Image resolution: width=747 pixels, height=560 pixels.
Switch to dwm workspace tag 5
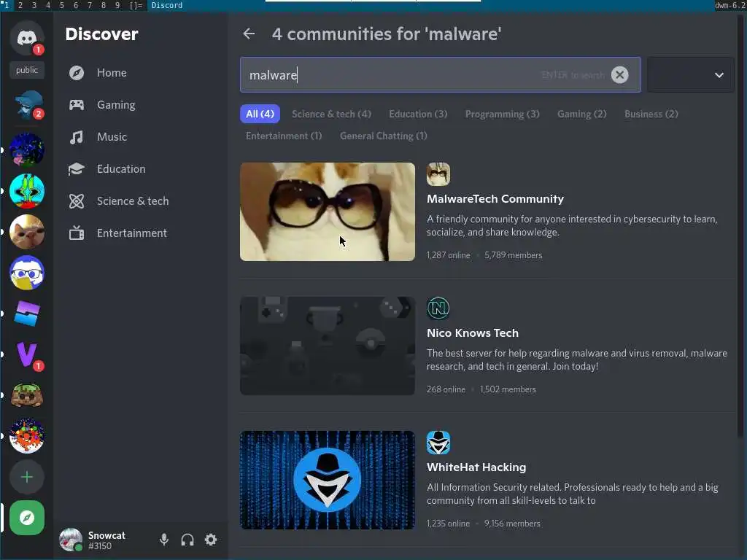[62, 5]
